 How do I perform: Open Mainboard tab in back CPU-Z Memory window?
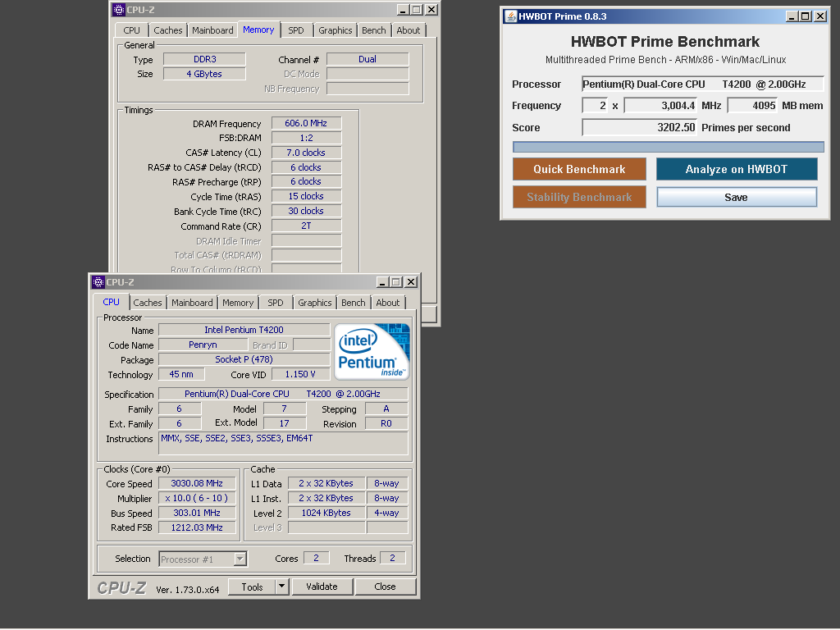click(212, 30)
